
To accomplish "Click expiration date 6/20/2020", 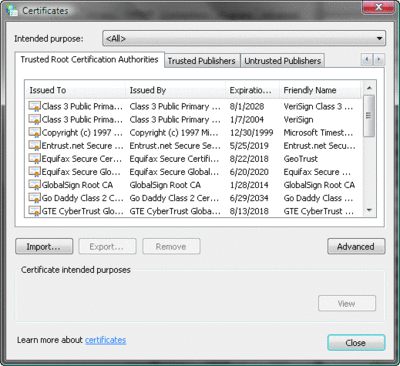I will pos(249,172).
